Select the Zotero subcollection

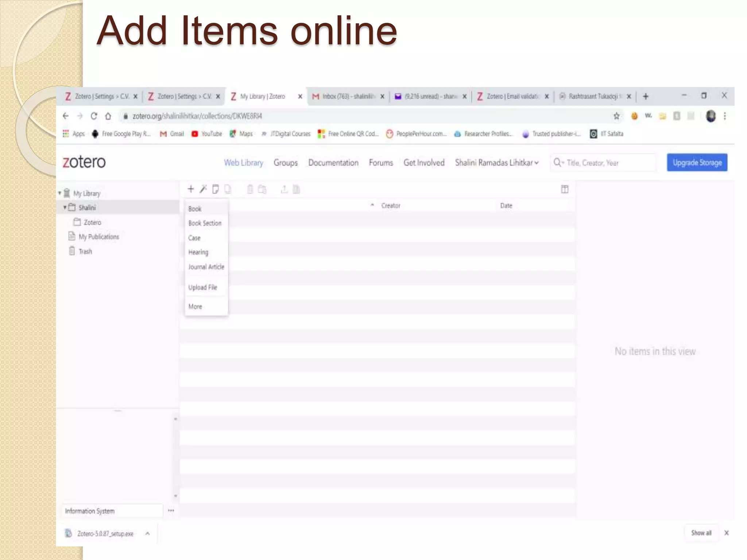click(92, 222)
